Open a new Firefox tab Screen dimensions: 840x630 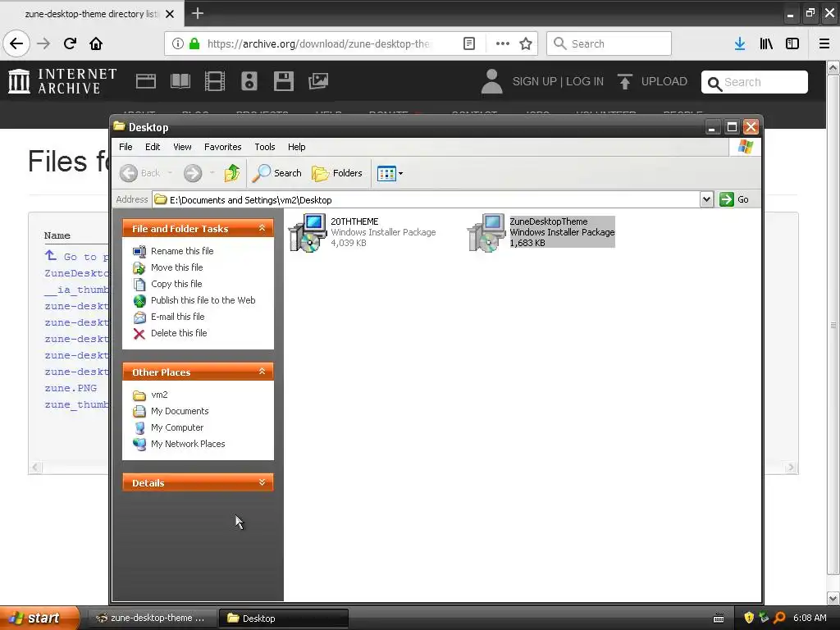point(198,13)
